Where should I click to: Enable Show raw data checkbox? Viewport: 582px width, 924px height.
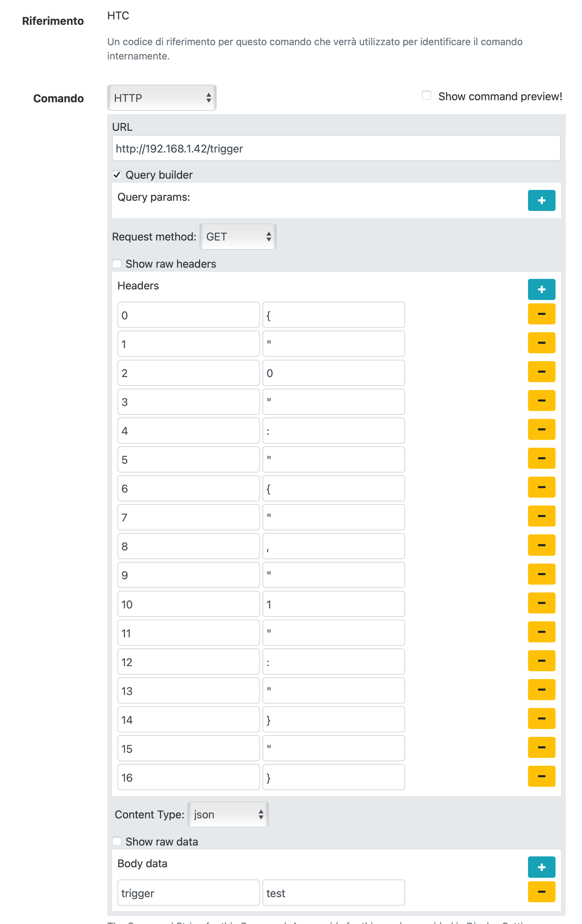click(x=116, y=841)
